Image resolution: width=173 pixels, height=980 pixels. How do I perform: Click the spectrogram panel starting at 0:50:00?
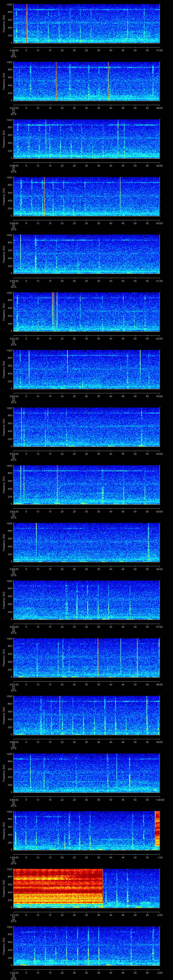(87, 254)
